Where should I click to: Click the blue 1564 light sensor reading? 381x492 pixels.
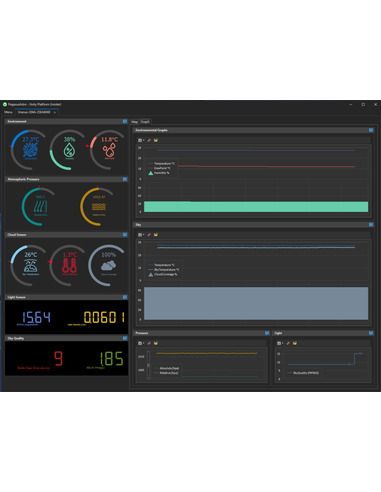pos(36,317)
